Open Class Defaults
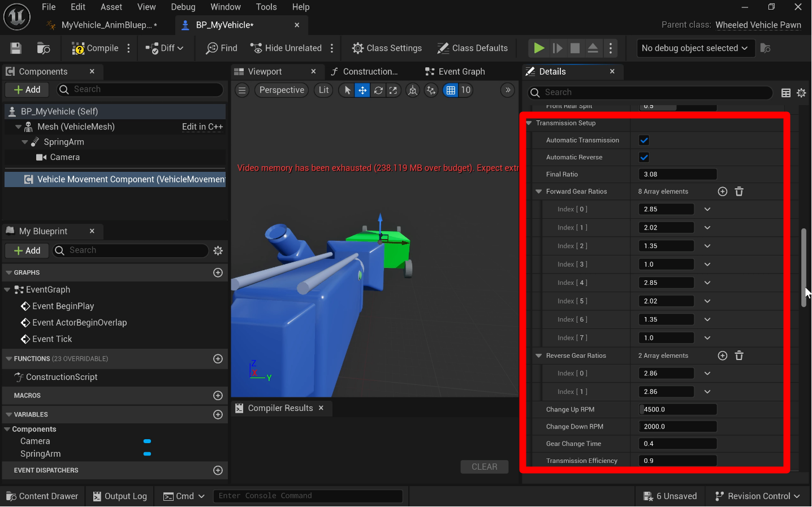 pyautogui.click(x=473, y=48)
